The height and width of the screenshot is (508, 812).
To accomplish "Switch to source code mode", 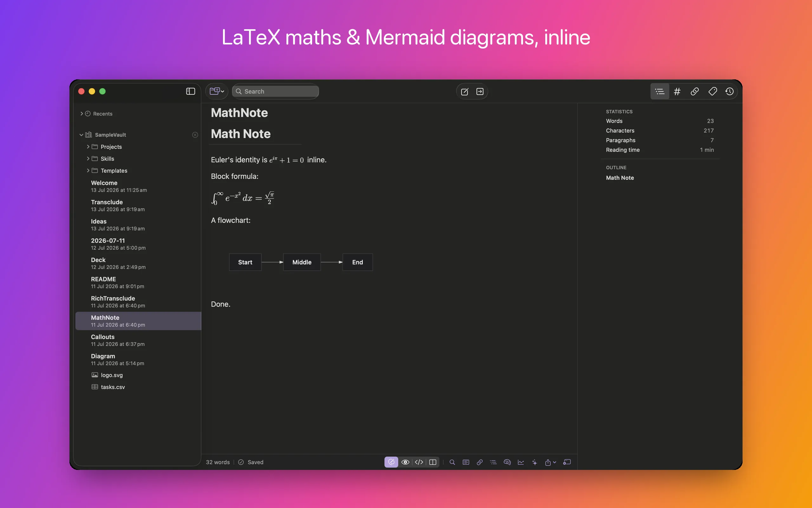I will point(419,462).
